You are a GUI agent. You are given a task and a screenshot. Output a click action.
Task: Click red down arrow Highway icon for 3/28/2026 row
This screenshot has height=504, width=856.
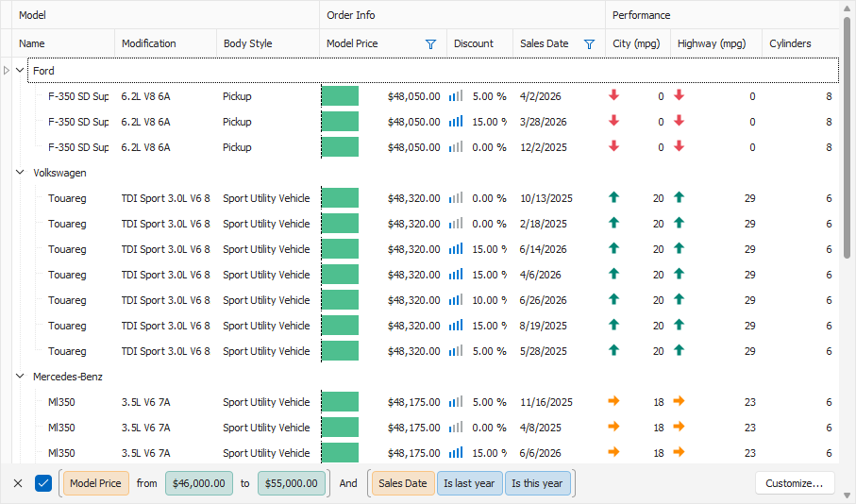(679, 121)
